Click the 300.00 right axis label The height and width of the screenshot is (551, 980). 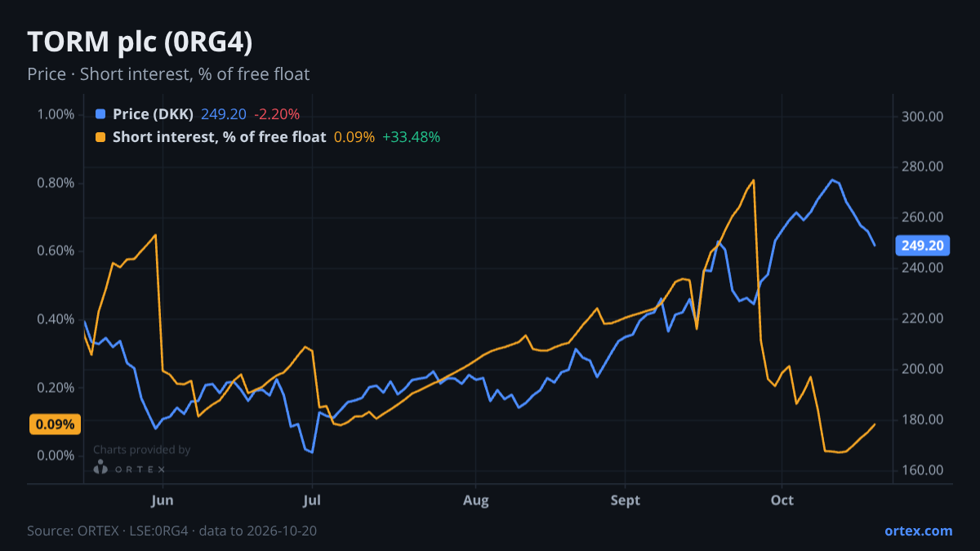(x=924, y=117)
